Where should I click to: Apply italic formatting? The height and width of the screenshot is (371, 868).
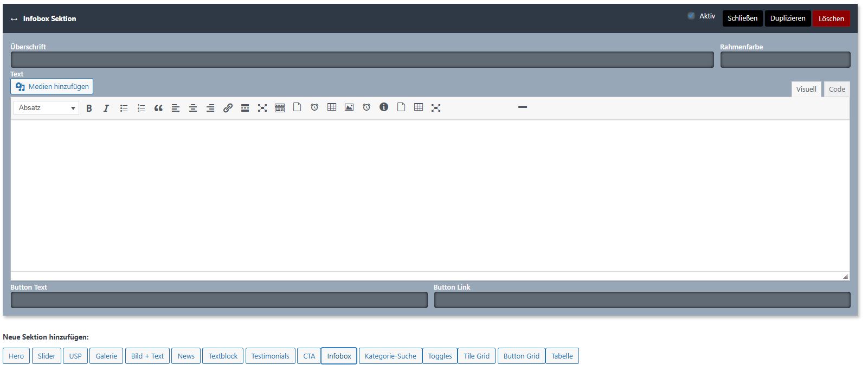click(106, 108)
